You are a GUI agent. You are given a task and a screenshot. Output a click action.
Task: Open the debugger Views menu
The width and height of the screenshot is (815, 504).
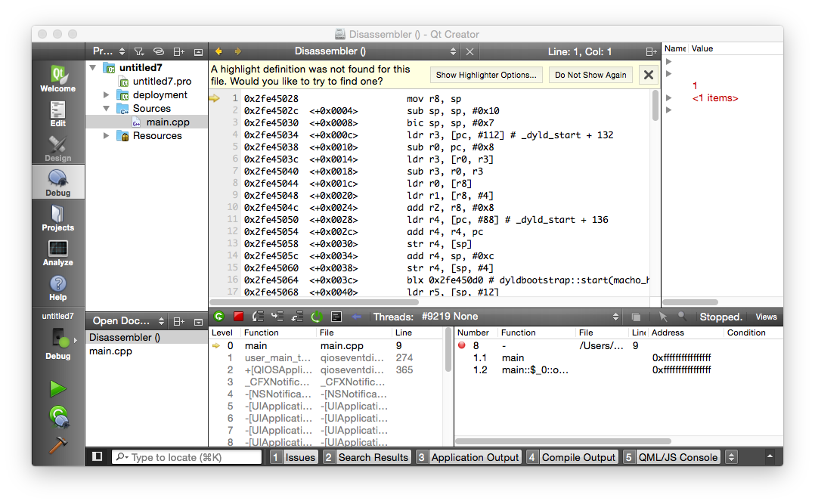(x=766, y=317)
